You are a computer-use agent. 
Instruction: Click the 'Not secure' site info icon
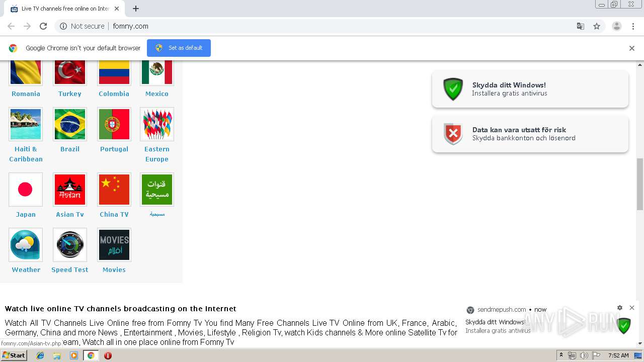(63, 26)
